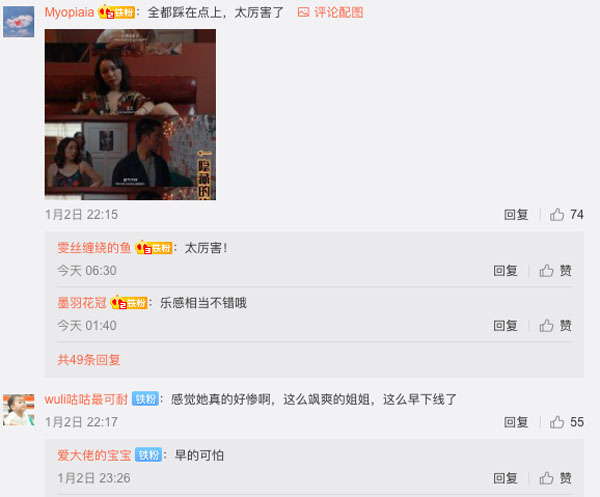Viewport: 600px width, 497px height.
Task: Open wuli咕咕最可耐's avatar picture
Action: [19, 410]
